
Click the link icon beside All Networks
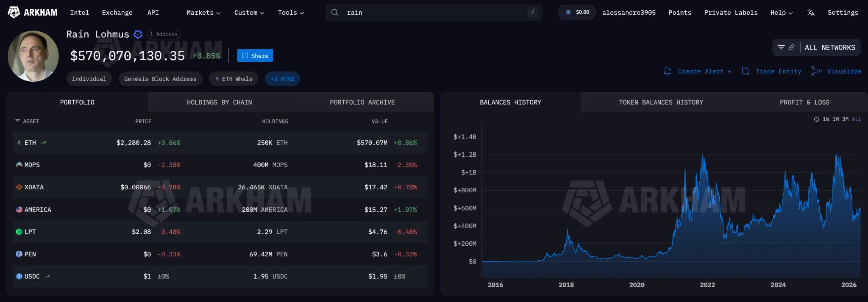[x=791, y=47]
